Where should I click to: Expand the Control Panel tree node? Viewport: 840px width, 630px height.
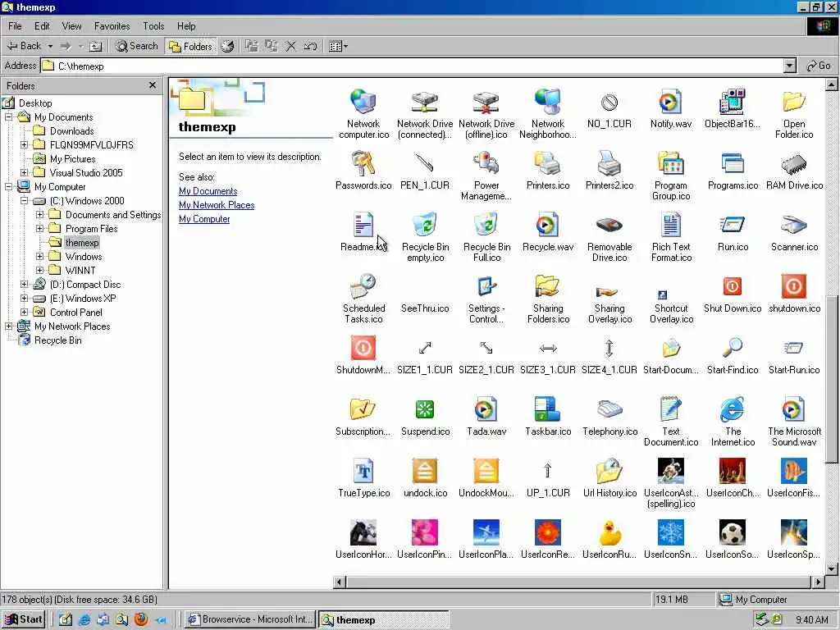24,312
